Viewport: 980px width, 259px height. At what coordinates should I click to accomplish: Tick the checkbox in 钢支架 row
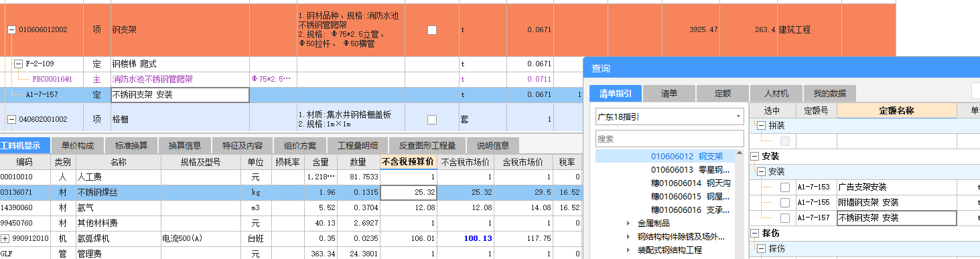point(432,30)
